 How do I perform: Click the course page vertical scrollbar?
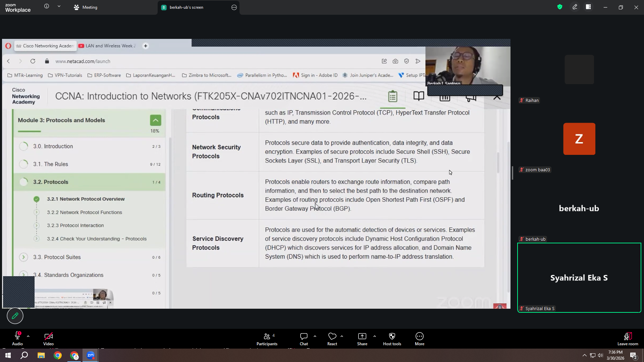pos(498,163)
